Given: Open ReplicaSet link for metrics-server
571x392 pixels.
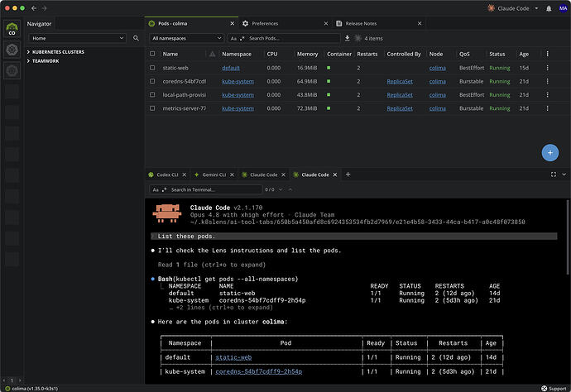Looking at the screenshot, I should tap(400, 108).
